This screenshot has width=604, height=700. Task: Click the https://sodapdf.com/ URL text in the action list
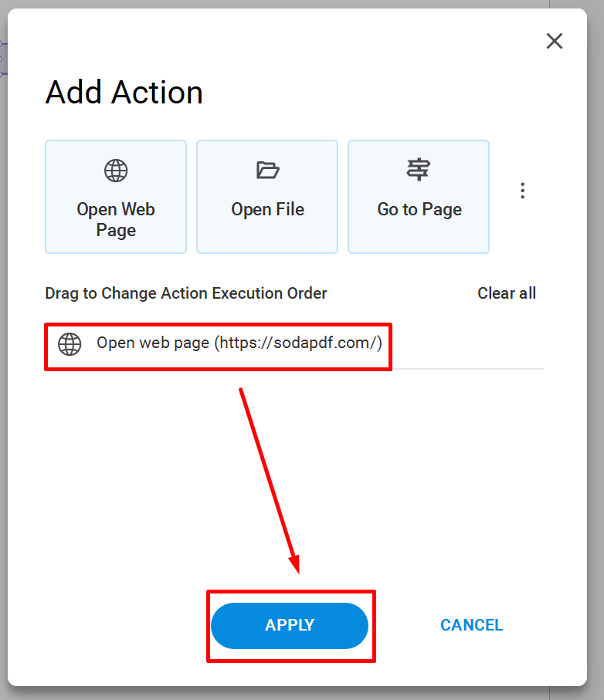[x=298, y=343]
